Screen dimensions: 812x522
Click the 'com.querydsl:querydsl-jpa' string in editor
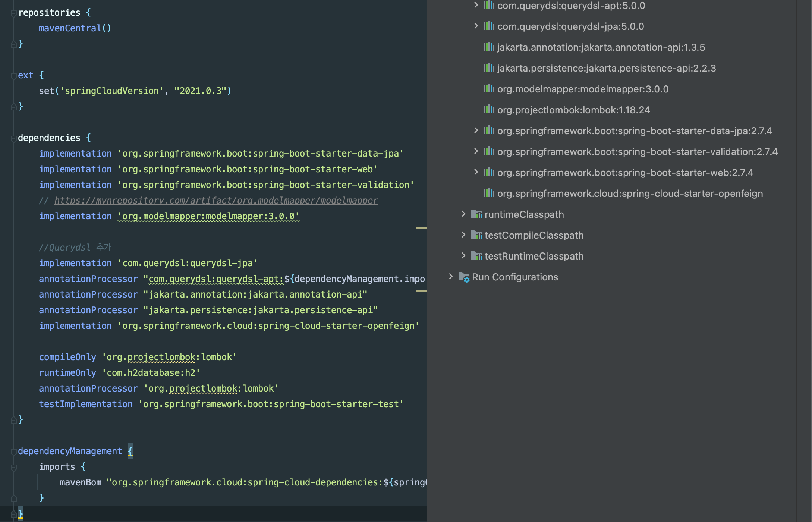187,263
